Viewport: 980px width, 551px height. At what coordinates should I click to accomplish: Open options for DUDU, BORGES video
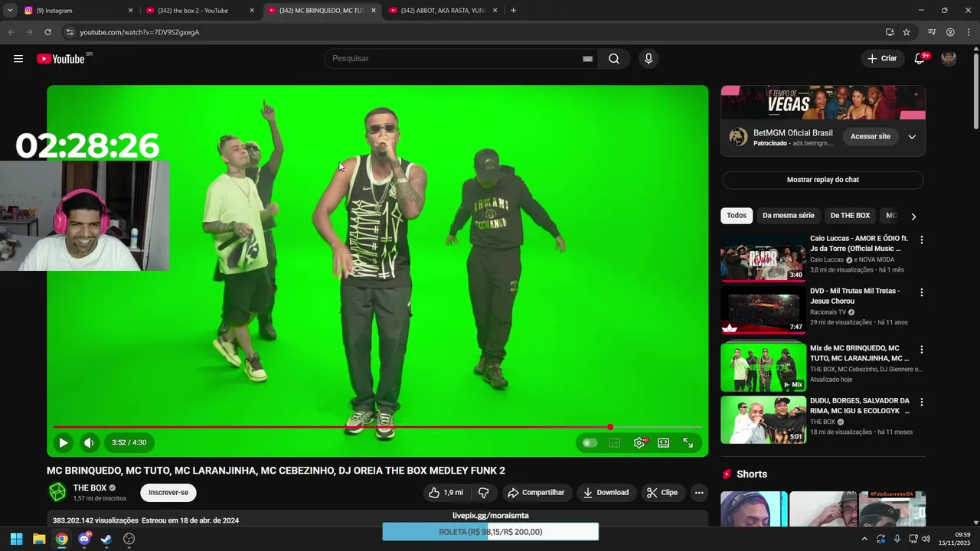click(x=921, y=403)
